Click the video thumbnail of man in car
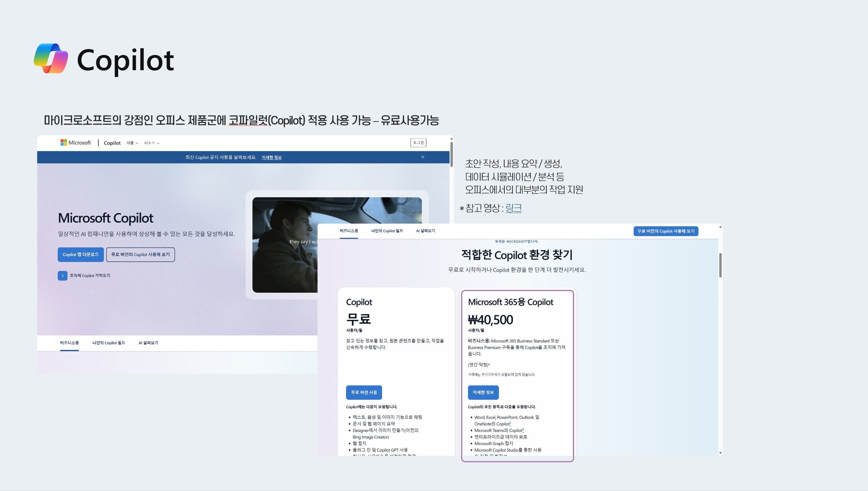The height and width of the screenshot is (491, 868). tap(285, 245)
